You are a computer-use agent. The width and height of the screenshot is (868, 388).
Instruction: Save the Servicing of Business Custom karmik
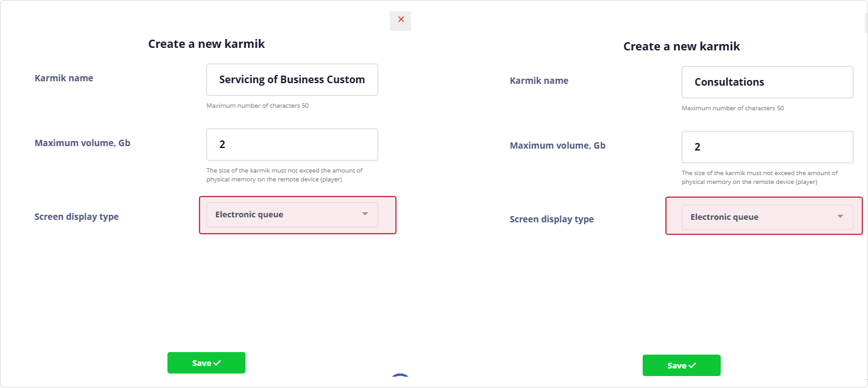click(206, 363)
